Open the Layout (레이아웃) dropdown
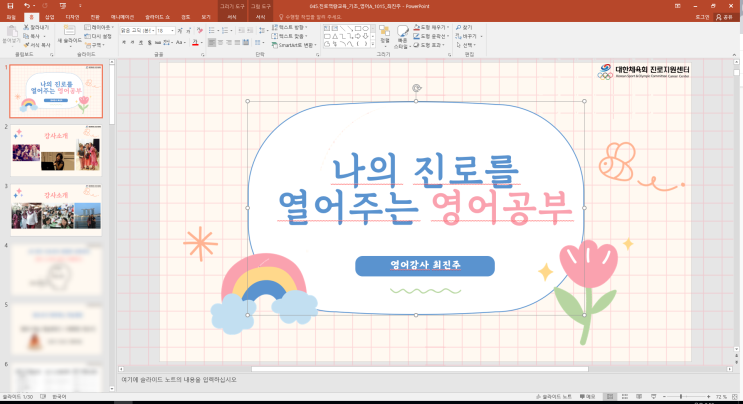The width and height of the screenshot is (743, 404). (100, 28)
